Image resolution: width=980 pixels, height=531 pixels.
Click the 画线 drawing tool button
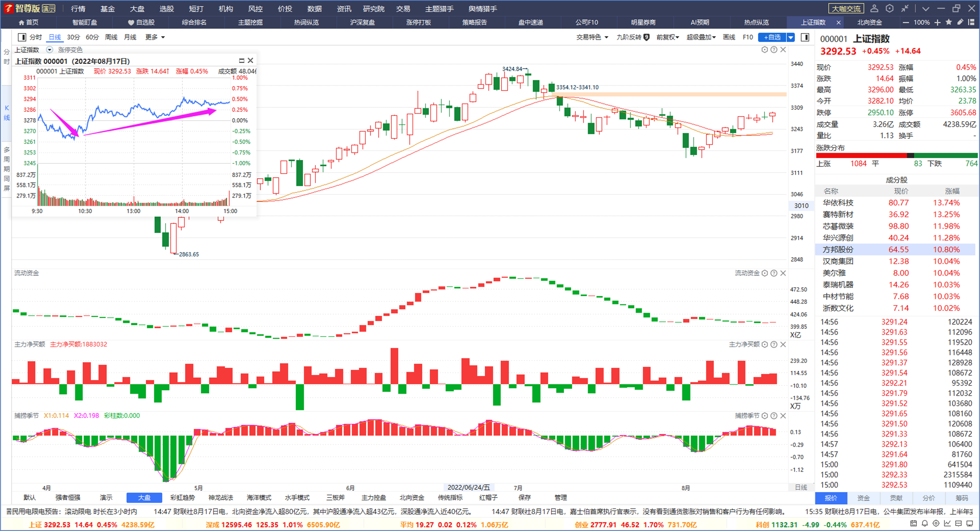(x=728, y=37)
